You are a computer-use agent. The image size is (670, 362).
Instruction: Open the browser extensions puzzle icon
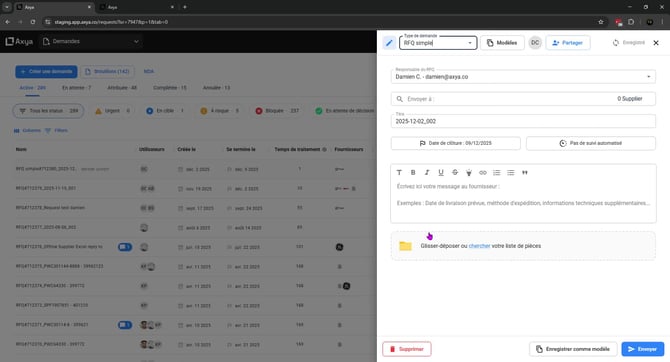(631, 22)
